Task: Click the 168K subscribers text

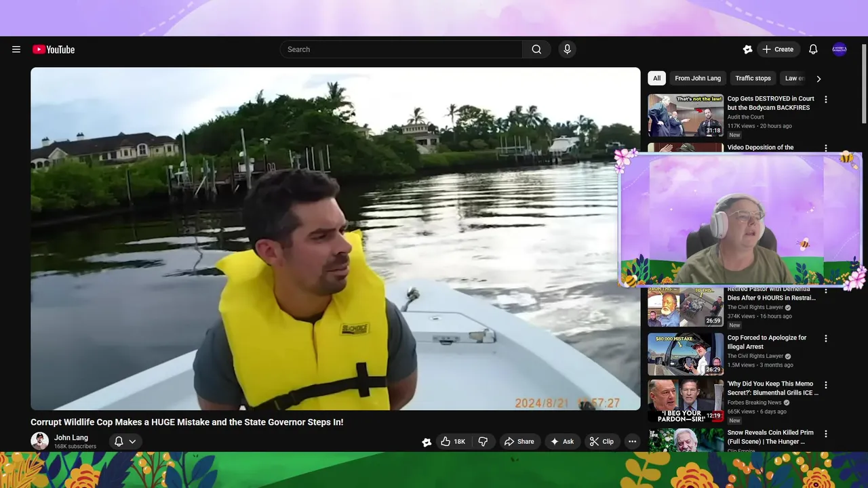Action: pos(75,447)
